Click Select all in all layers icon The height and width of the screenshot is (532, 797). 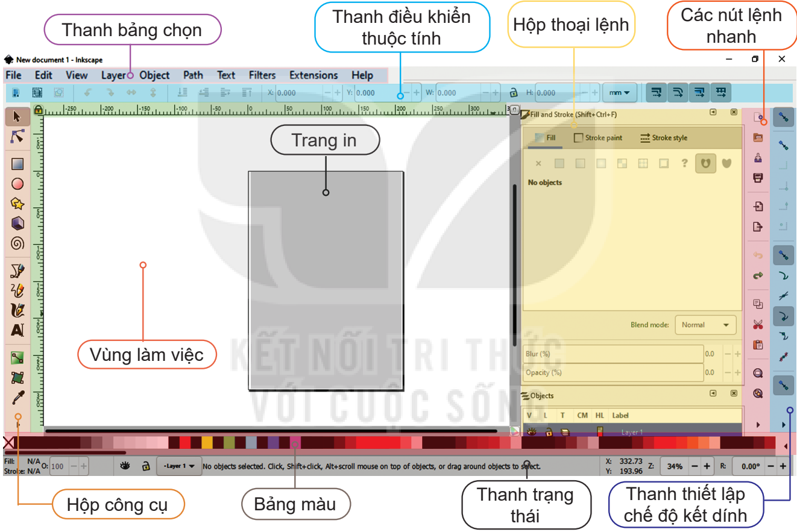click(37, 93)
